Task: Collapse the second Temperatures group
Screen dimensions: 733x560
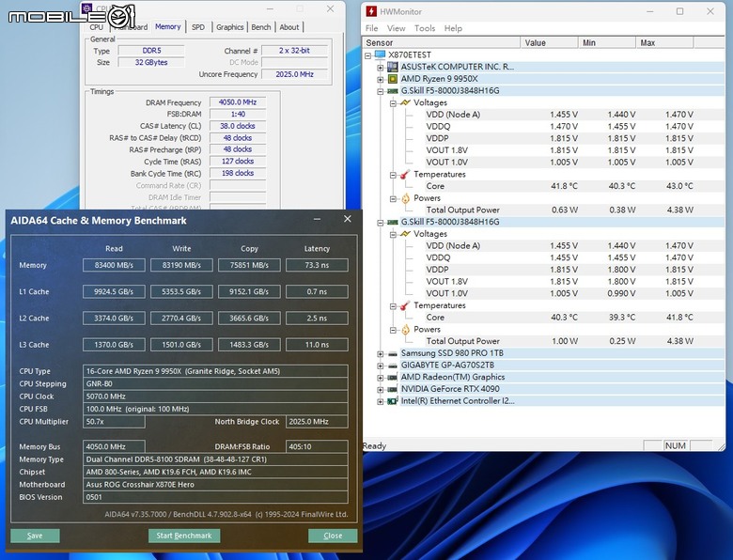Action: coord(393,306)
